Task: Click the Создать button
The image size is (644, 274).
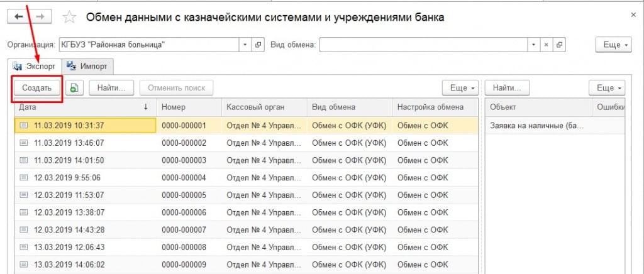Action: click(37, 88)
